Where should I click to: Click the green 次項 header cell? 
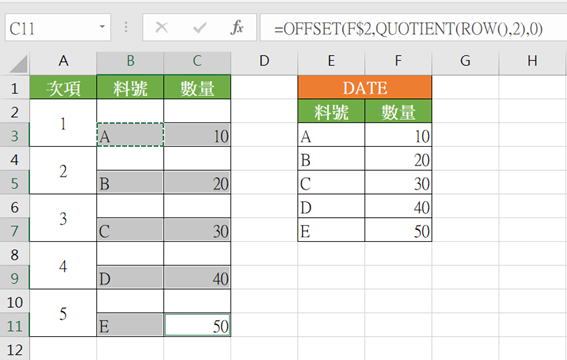(63, 88)
